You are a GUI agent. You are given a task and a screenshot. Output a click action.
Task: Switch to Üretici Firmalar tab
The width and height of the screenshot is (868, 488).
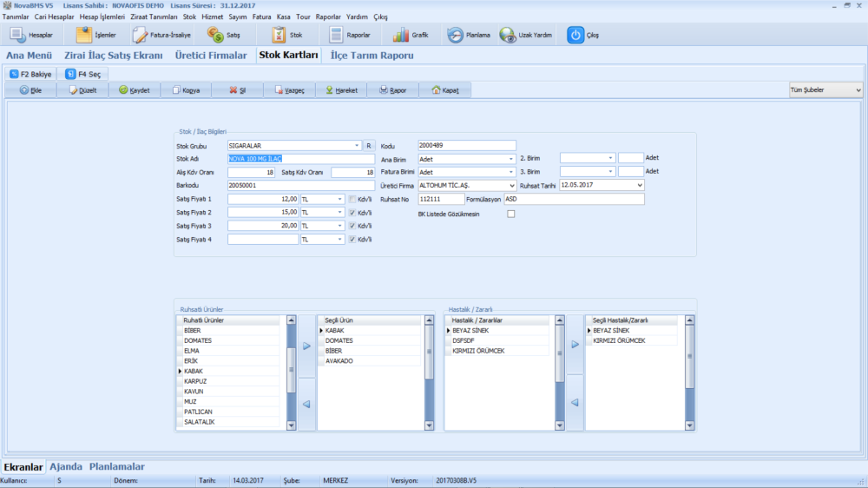[x=211, y=56]
